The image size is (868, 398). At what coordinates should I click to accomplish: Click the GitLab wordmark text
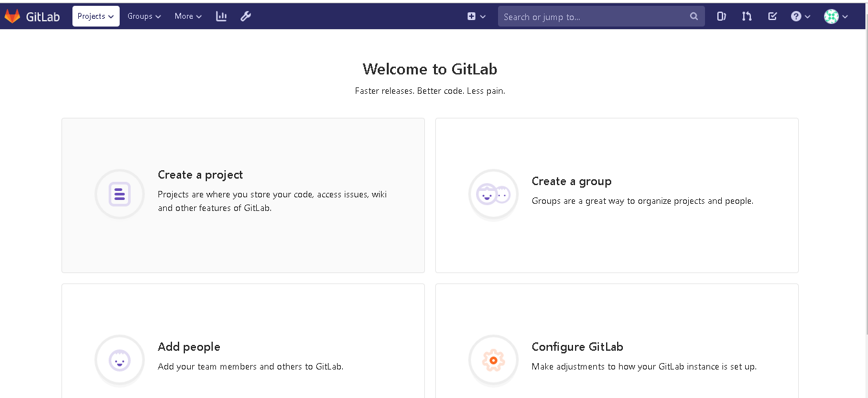pos(43,17)
